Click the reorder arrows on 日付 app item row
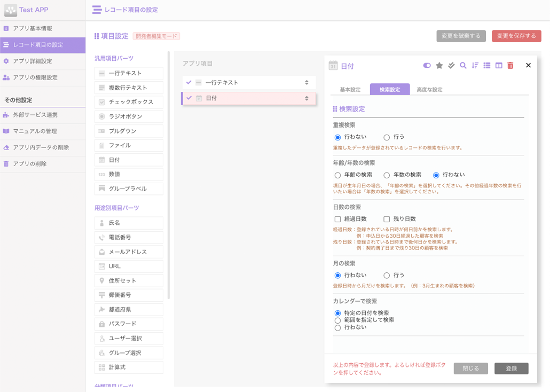This screenshot has width=550, height=392. [307, 98]
